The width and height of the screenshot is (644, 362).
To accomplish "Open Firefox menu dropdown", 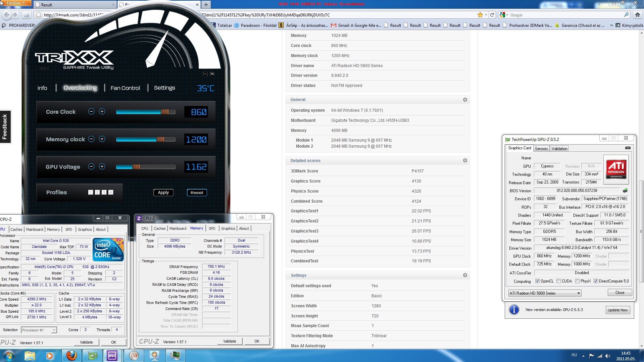I will tap(15, 3).
